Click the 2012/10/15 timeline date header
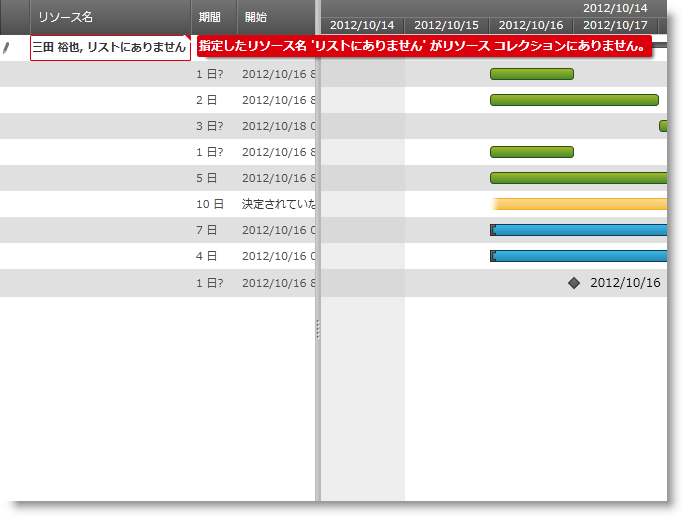The width and height of the screenshot is (683, 517). [446, 25]
